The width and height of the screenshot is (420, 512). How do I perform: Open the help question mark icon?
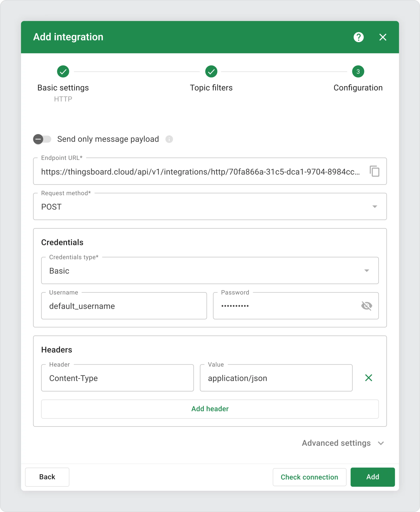(358, 37)
